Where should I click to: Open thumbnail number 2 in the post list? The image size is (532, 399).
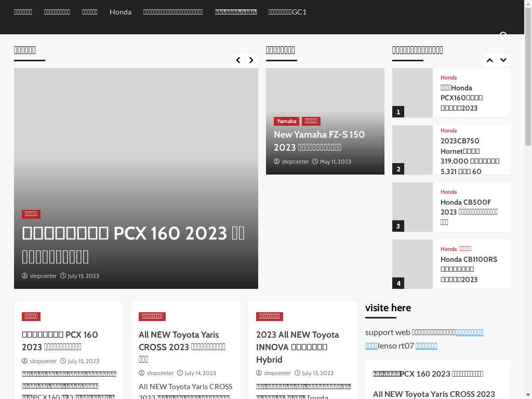[x=412, y=150]
